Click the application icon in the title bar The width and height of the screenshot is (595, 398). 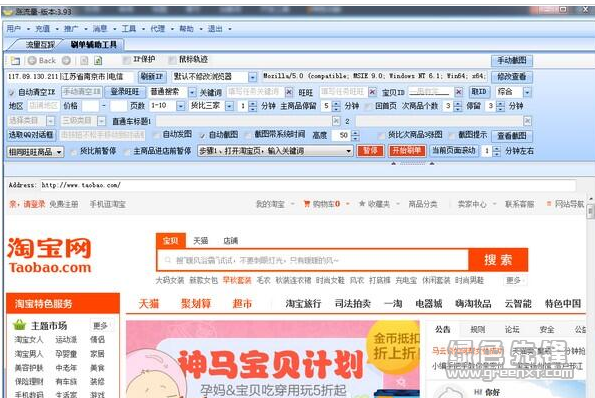pyautogui.click(x=8, y=12)
